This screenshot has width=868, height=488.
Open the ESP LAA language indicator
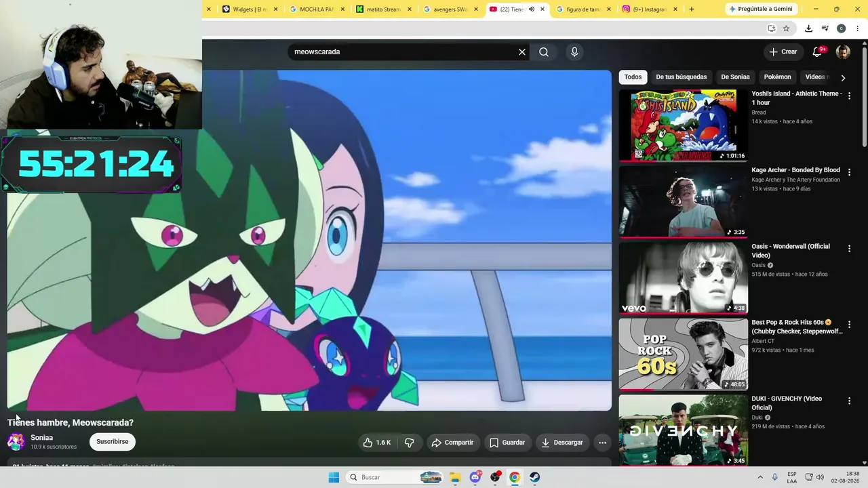click(x=792, y=477)
